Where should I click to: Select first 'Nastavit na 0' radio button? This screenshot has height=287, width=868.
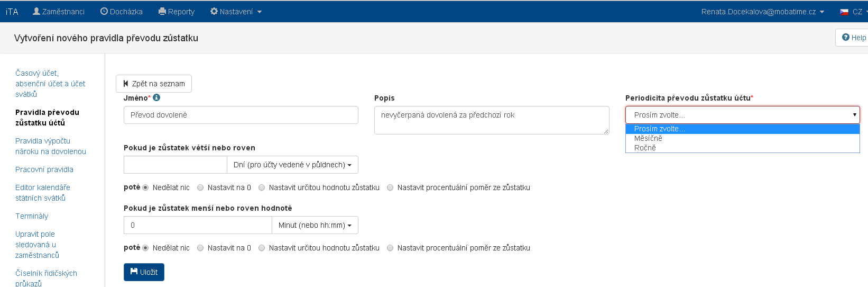(x=200, y=187)
